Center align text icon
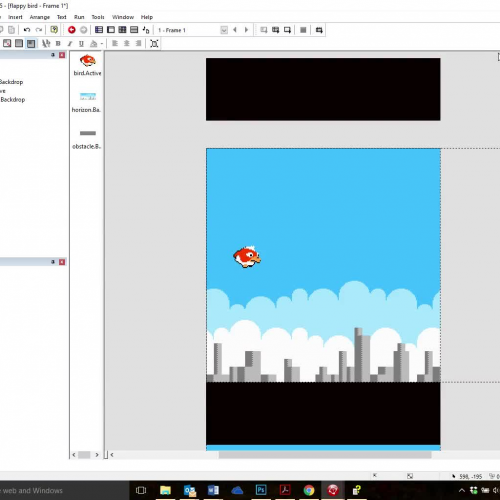Image resolution: width=500 pixels, height=500 pixels. point(127,43)
